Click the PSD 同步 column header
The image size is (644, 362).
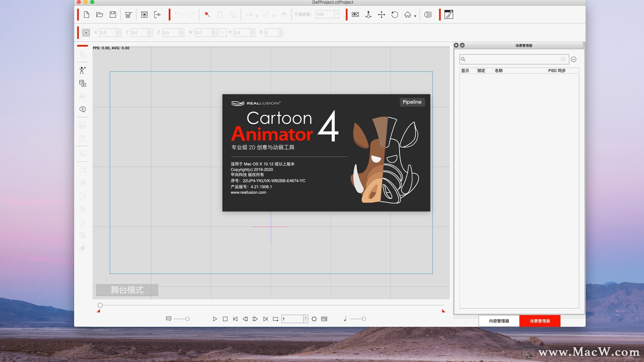[557, 71]
